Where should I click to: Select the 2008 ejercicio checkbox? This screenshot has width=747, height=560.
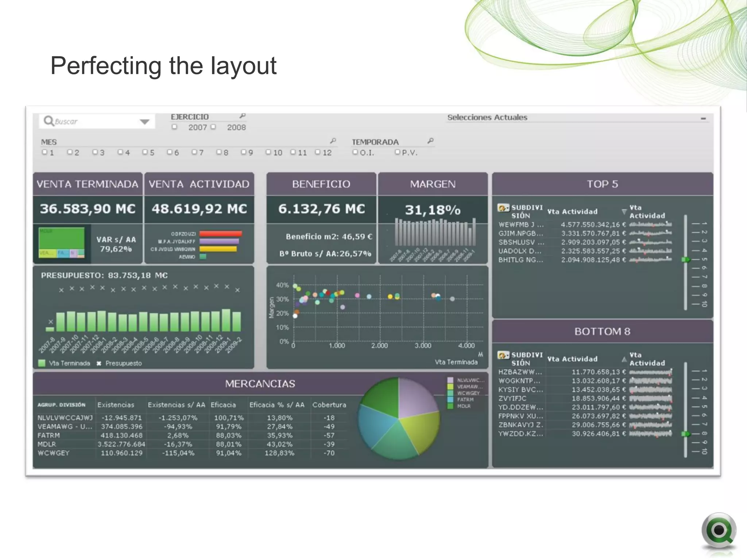pos(213,127)
